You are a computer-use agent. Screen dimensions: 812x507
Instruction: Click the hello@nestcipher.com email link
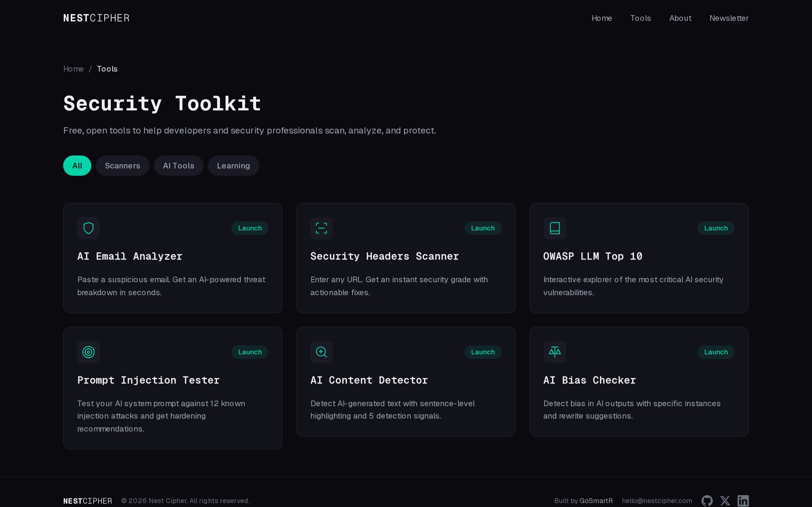pyautogui.click(x=657, y=501)
